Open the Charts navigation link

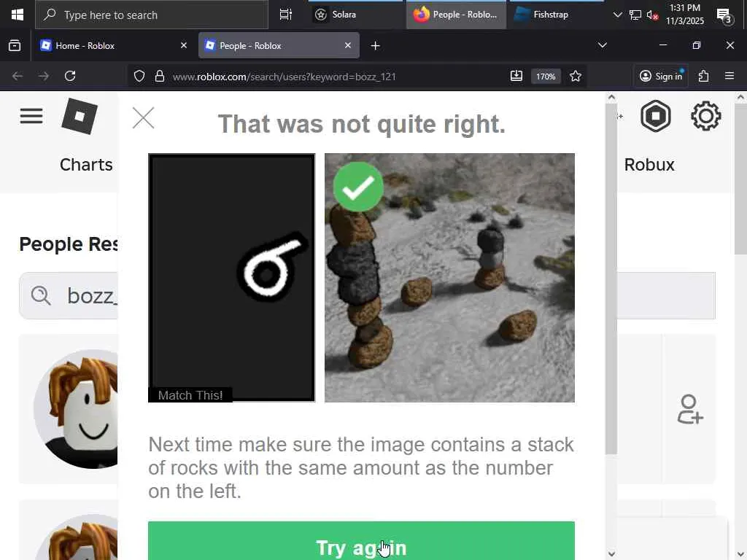pyautogui.click(x=86, y=165)
